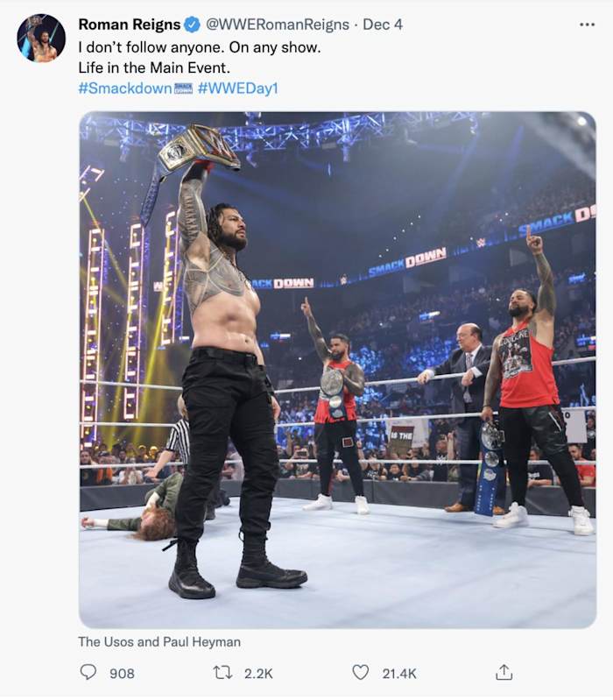Click the reply speech bubble icon
Image resolution: width=613 pixels, height=700 pixels.
88,672
